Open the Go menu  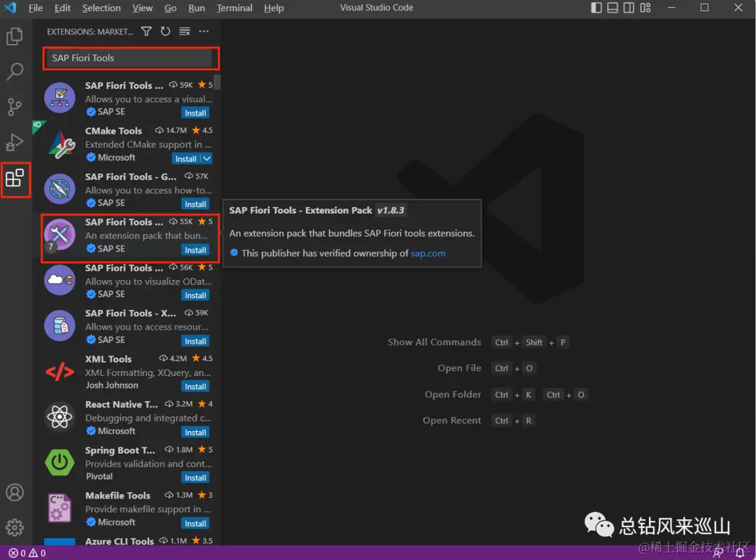170,8
